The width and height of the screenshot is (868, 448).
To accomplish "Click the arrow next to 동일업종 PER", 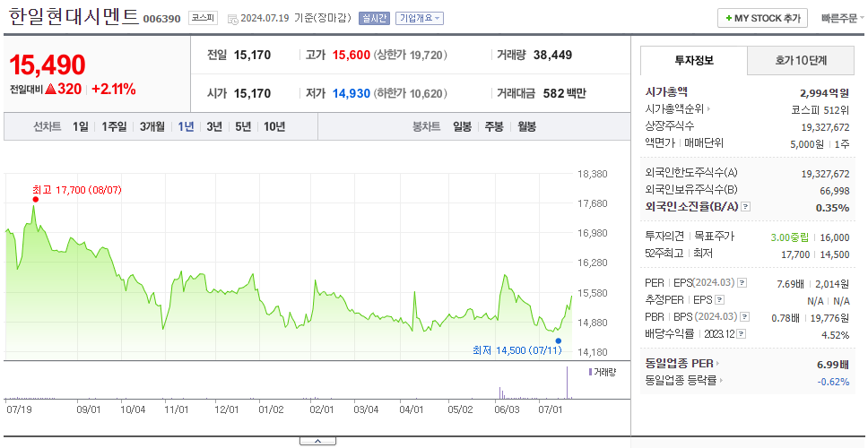I will pyautogui.click(x=718, y=364).
